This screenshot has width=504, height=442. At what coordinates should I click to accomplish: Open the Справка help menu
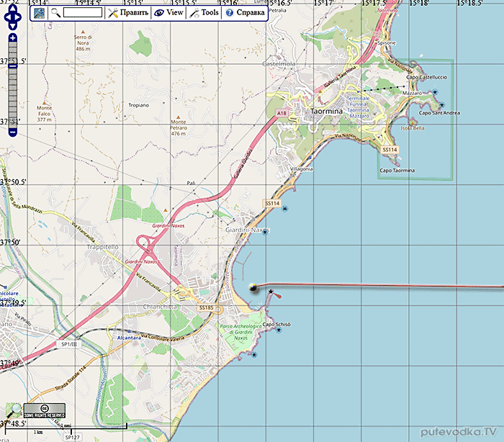(246, 13)
